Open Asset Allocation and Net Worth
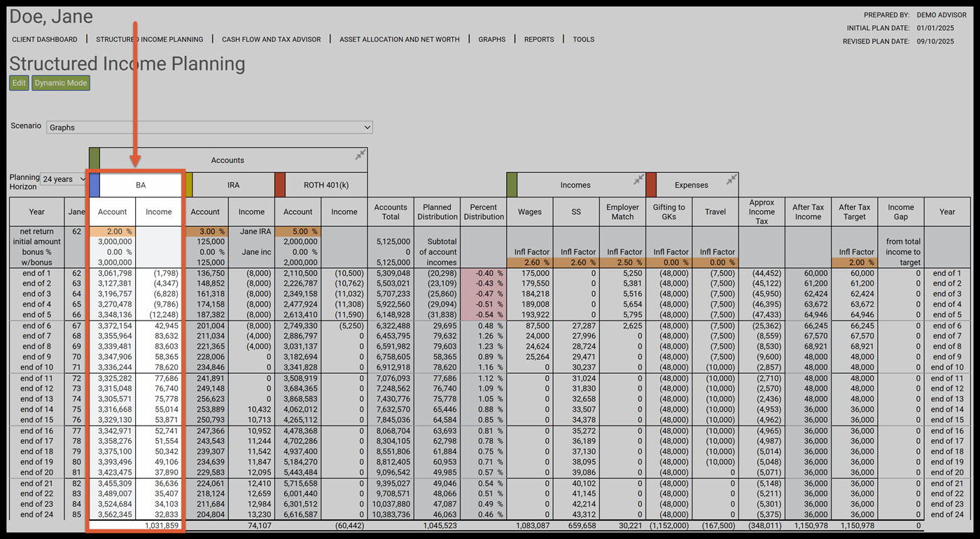The height and width of the screenshot is (539, 980). coord(400,39)
